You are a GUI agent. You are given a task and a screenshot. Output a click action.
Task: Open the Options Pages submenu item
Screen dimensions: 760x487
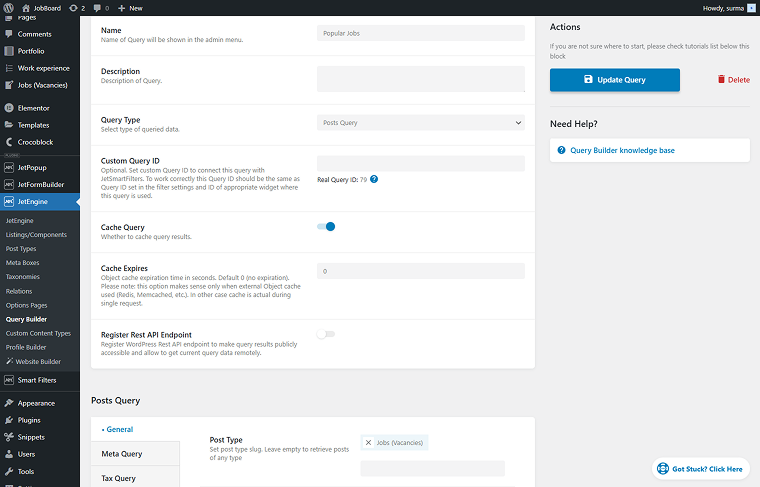click(x=27, y=305)
